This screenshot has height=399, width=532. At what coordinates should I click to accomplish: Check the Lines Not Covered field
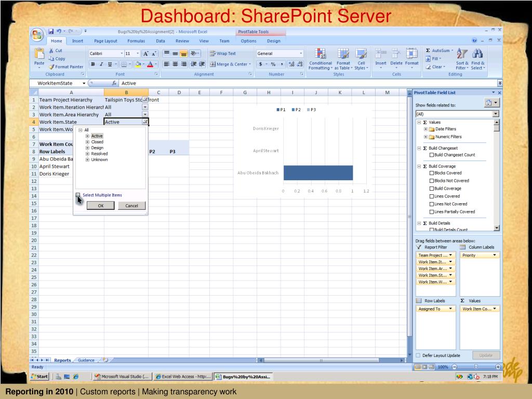432,204
